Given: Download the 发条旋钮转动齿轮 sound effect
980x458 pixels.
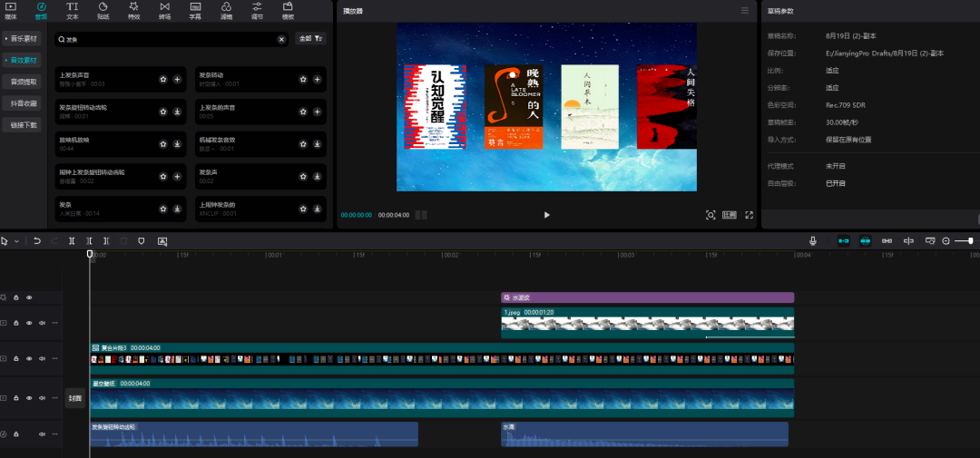Looking at the screenshot, I should pyautogui.click(x=177, y=112).
